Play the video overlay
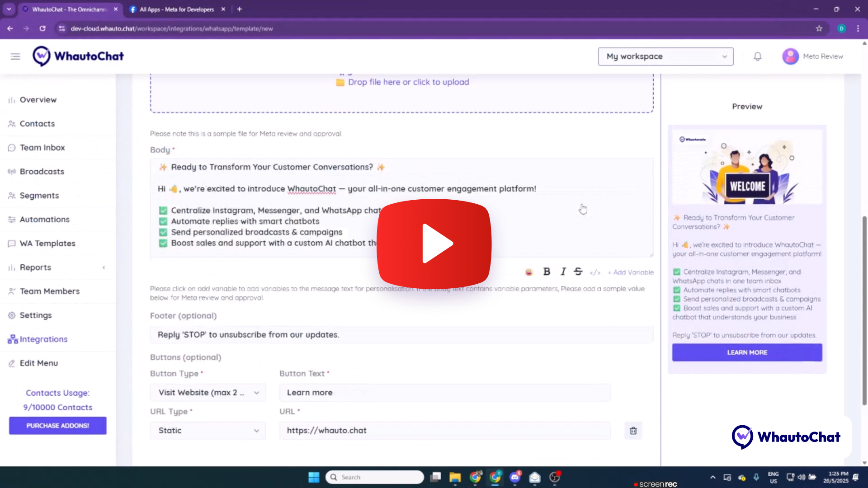This screenshot has width=868, height=488. [434, 244]
